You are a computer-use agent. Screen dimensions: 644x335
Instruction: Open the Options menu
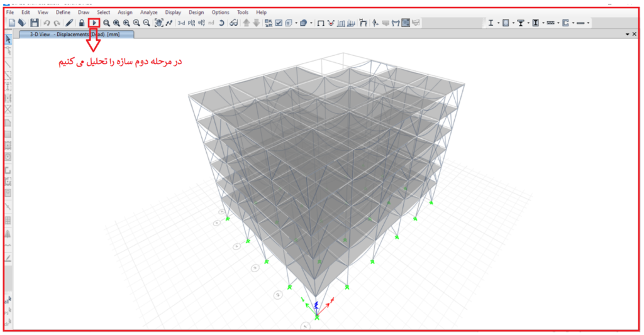point(221,13)
